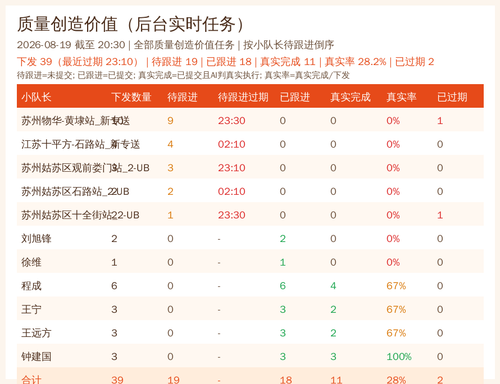Click 23:10 overdue time in 观前娄门站 row
Screen dimensions: 500x384
pos(232,168)
